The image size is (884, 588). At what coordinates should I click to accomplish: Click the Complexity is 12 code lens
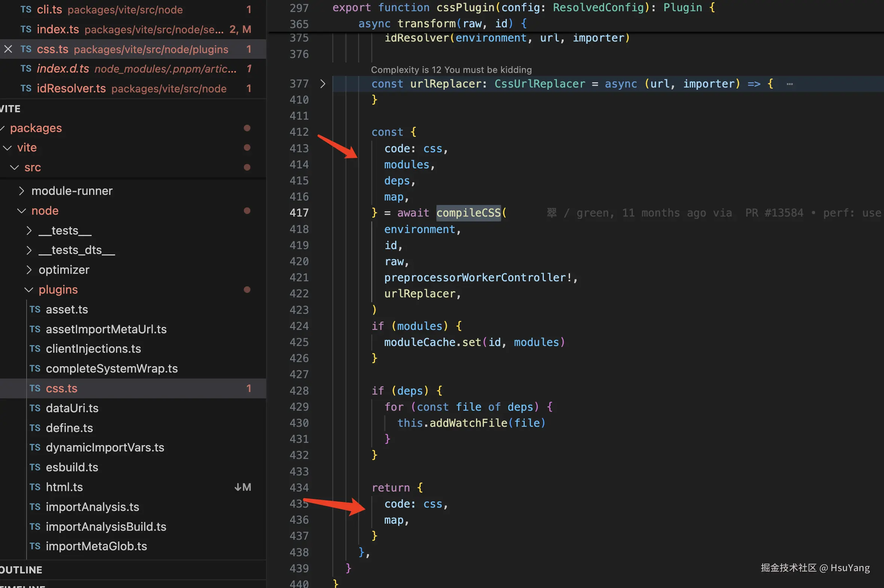click(451, 70)
